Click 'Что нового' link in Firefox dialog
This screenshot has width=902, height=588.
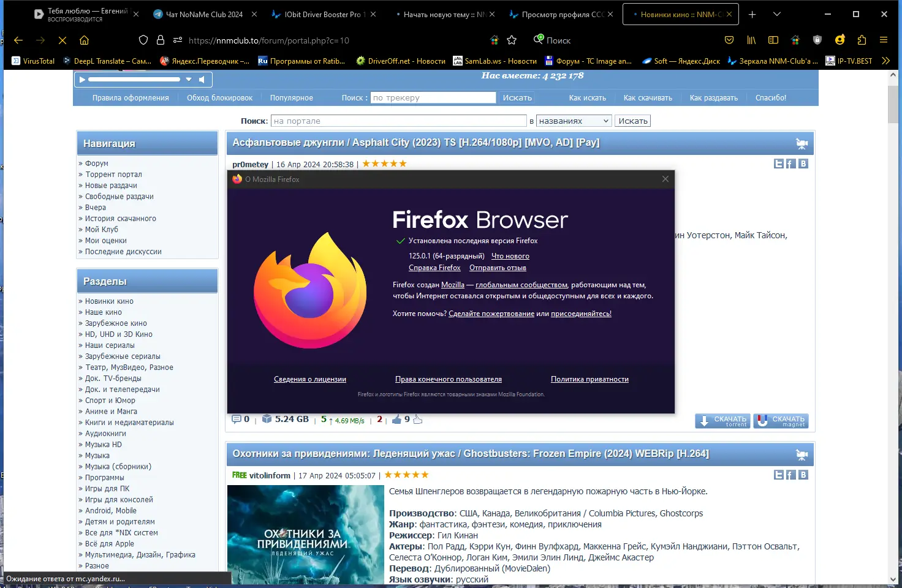coord(510,256)
